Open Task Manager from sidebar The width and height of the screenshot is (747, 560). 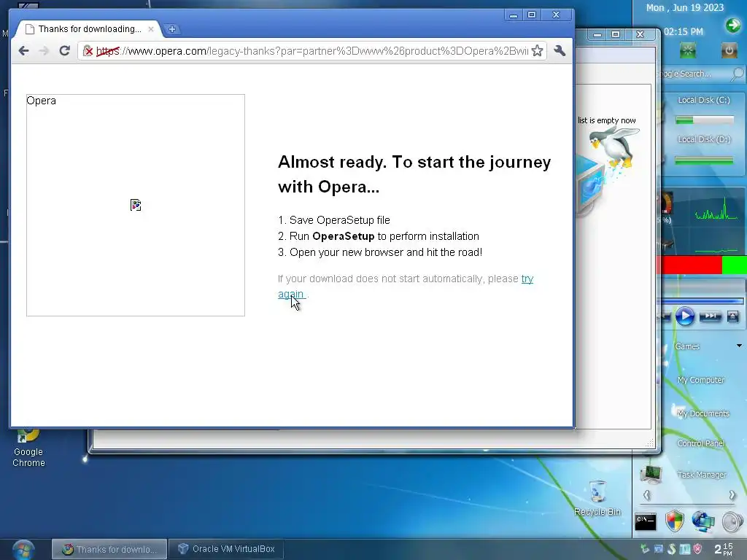pyautogui.click(x=702, y=475)
